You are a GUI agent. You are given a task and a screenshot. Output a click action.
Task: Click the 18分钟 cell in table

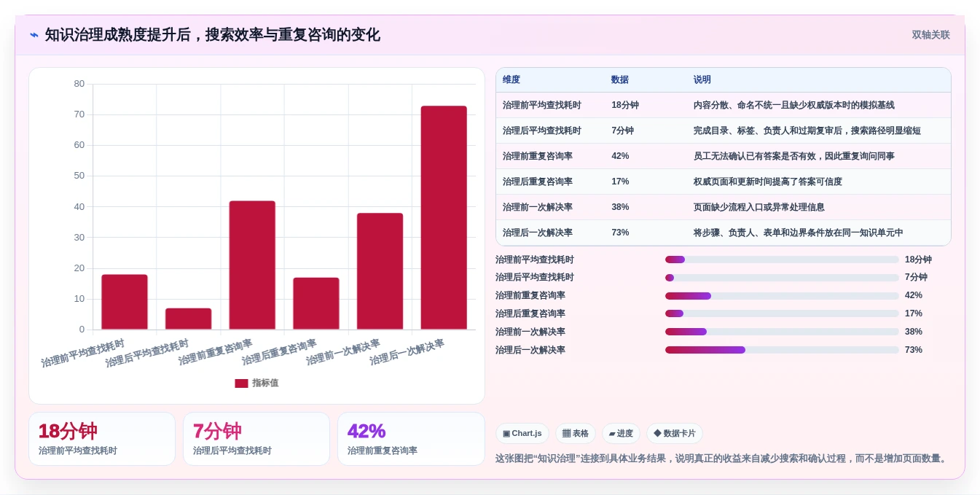[625, 105]
